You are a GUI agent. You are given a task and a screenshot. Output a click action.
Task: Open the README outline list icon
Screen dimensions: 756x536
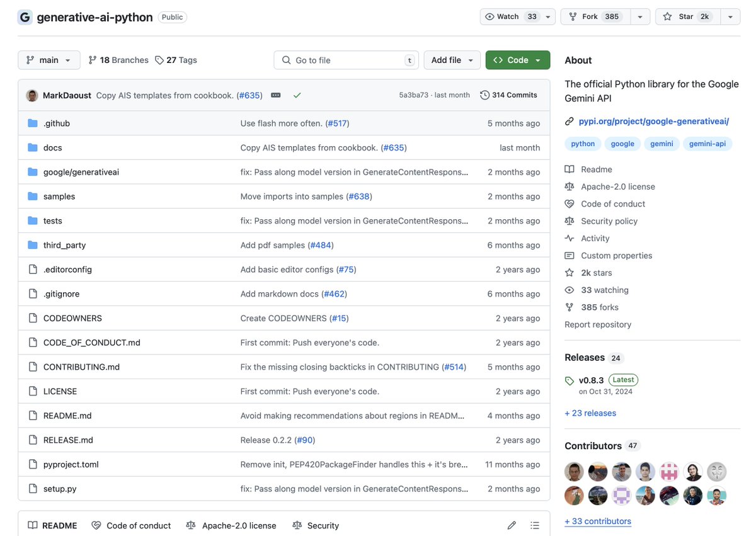(535, 525)
